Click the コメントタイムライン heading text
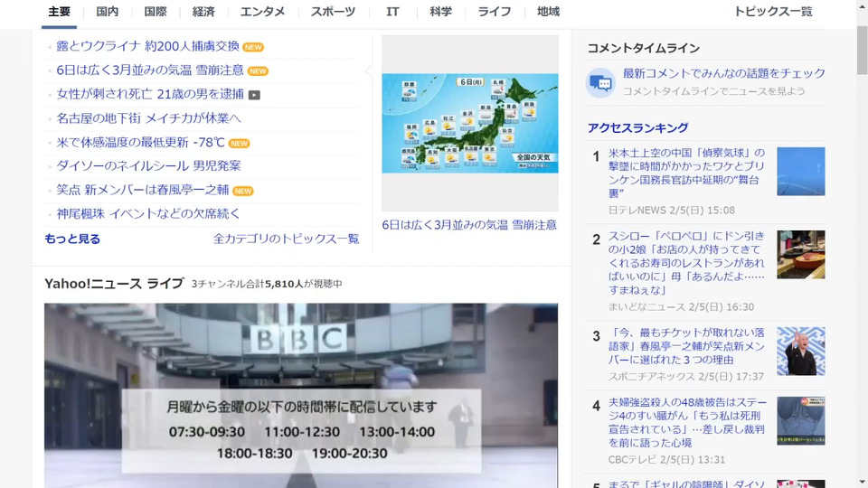Screen dimensions: 868x488 point(643,48)
